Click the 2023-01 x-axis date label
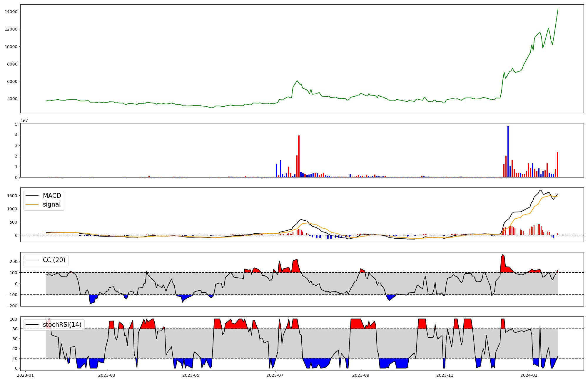The image size is (588, 382). point(25,375)
